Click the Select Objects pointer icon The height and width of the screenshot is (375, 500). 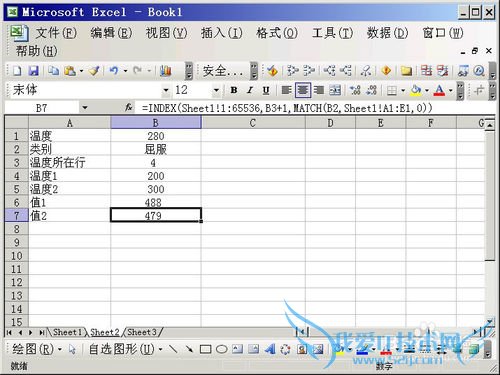pos(72,349)
